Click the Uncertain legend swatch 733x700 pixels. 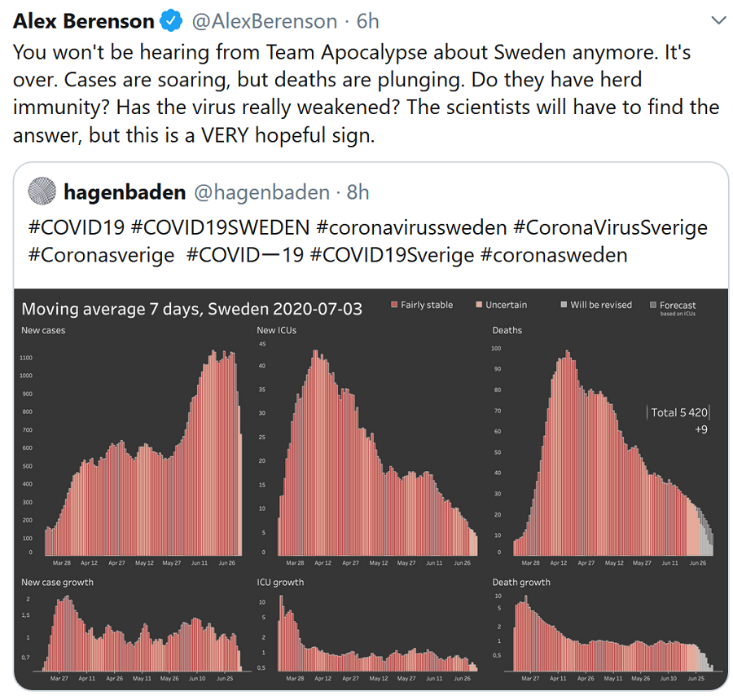tap(480, 305)
